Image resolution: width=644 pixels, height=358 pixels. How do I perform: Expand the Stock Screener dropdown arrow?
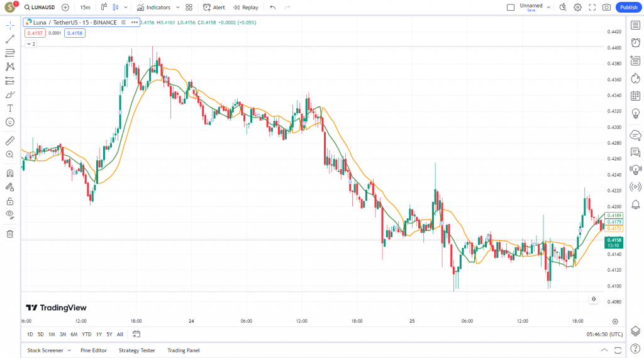[x=69, y=350]
